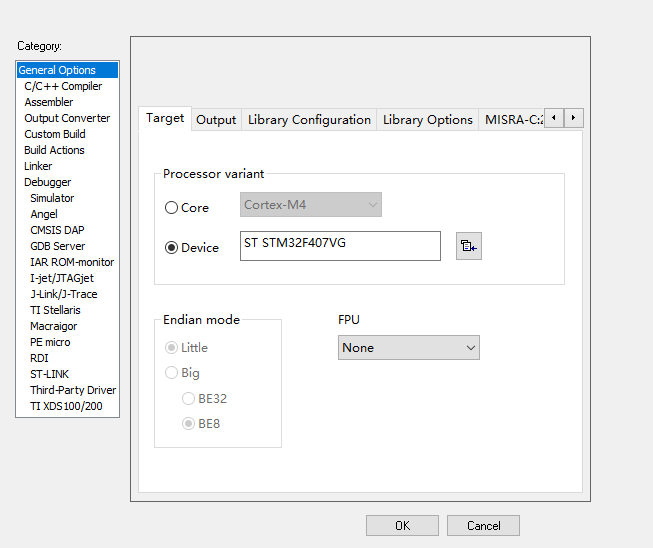The height and width of the screenshot is (548, 653).
Task: Open the Library Configuration tab
Action: [309, 120]
